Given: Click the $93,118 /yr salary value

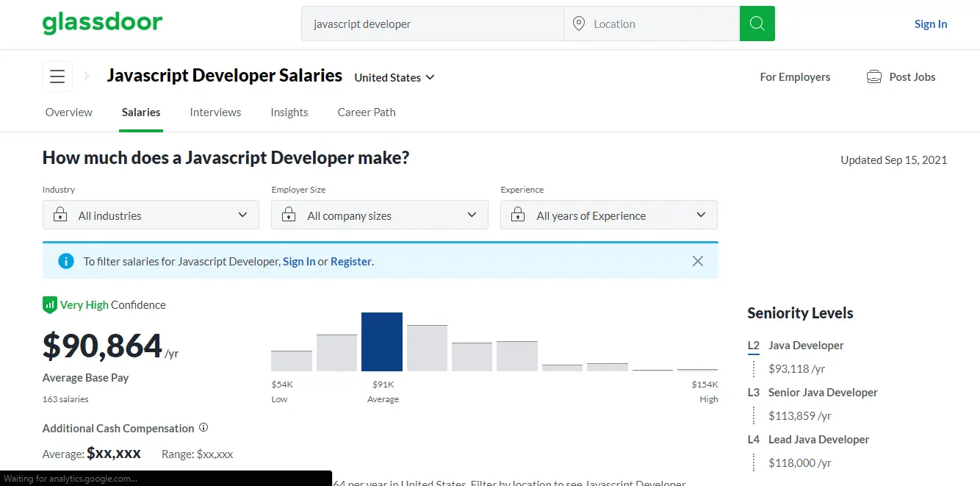Looking at the screenshot, I should [796, 369].
